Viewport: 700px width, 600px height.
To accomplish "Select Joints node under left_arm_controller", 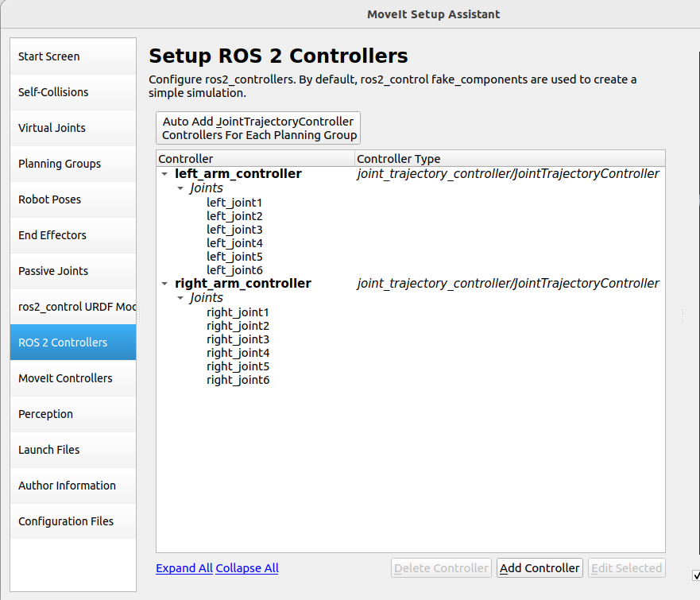I will pos(206,188).
